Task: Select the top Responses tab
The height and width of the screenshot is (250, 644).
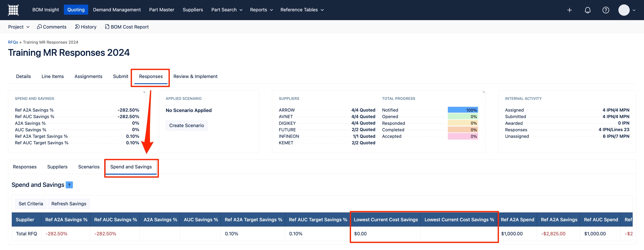Action: coord(151,76)
